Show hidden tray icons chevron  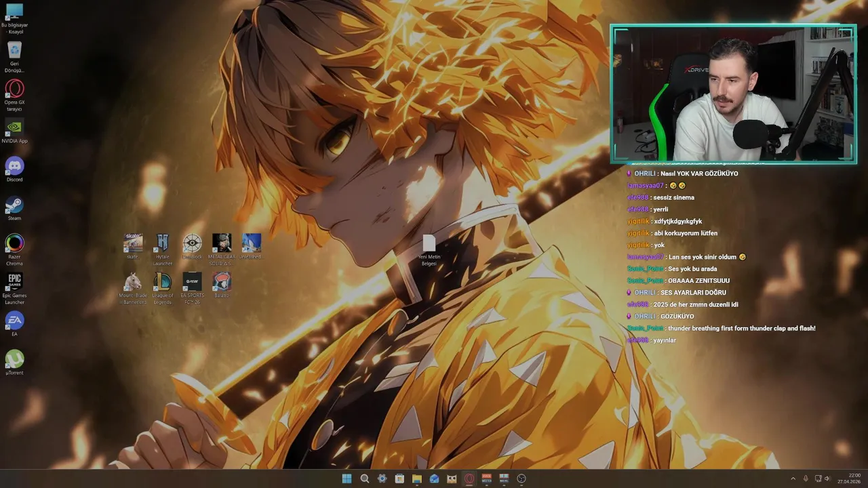click(x=793, y=479)
